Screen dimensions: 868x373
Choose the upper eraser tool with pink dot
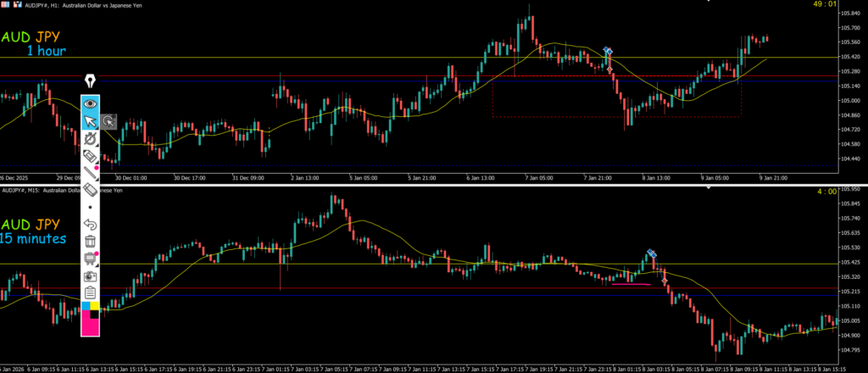click(90, 157)
